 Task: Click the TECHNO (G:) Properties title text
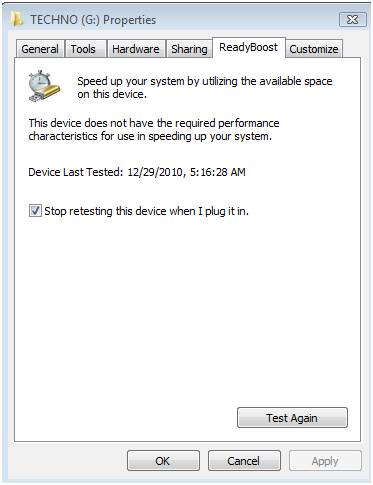(x=93, y=20)
